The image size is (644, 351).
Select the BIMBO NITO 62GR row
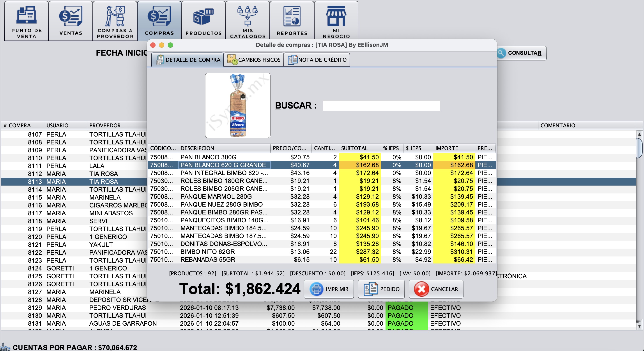click(322, 252)
